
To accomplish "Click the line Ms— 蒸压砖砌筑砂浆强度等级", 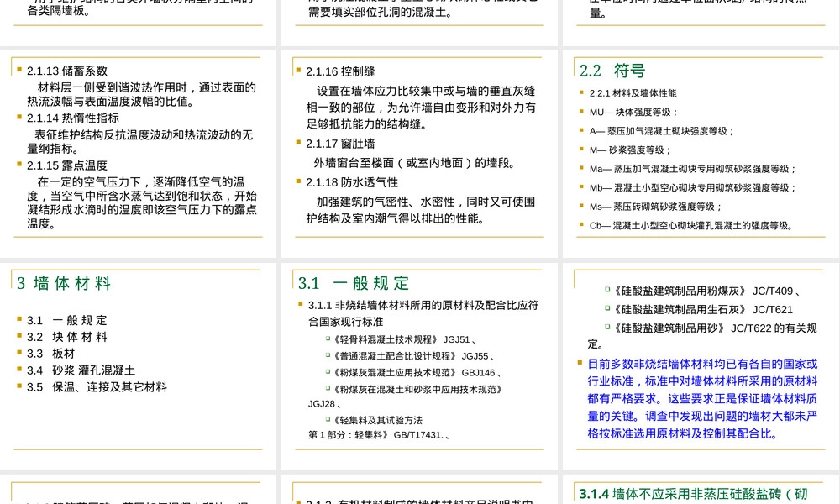I will click(656, 206).
